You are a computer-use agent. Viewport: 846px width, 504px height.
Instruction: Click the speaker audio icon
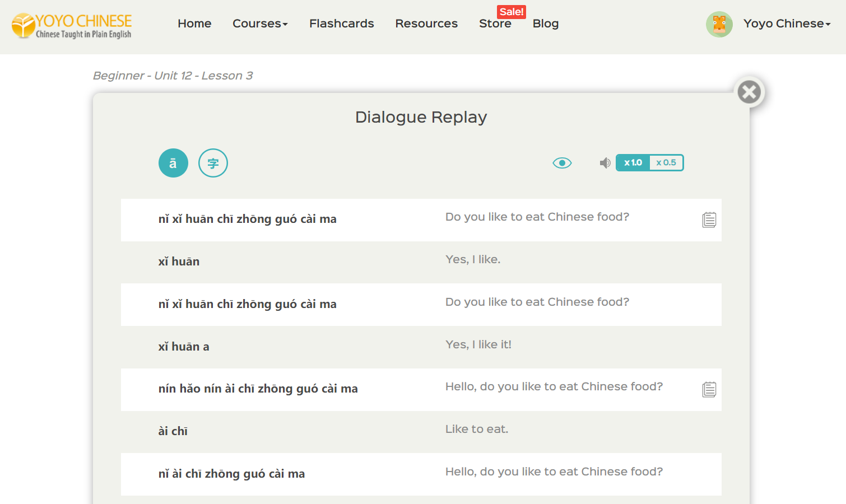pyautogui.click(x=605, y=163)
